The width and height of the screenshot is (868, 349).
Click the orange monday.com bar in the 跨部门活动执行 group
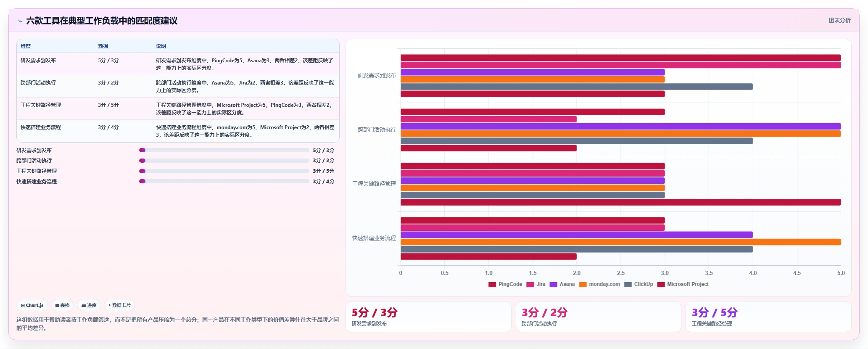[x=621, y=134]
